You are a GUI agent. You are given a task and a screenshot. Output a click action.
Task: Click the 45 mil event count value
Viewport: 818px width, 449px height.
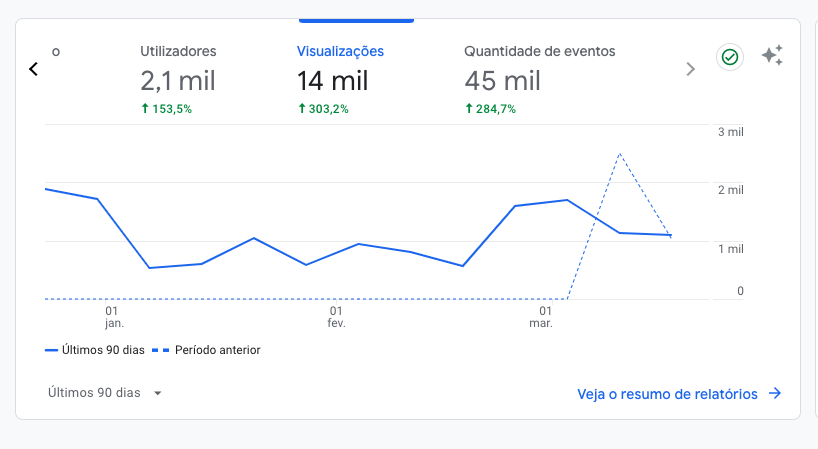(502, 80)
